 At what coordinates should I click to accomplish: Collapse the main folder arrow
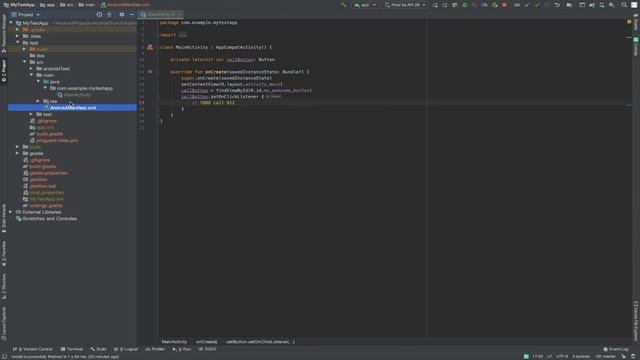tap(31, 75)
